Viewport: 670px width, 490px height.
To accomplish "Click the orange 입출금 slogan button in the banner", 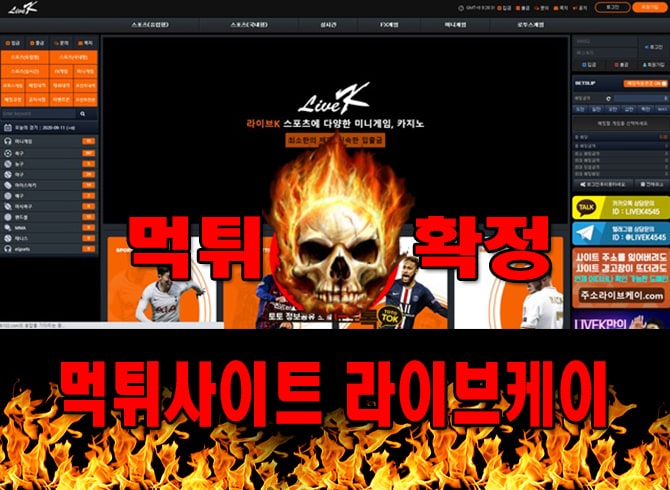I will (335, 141).
